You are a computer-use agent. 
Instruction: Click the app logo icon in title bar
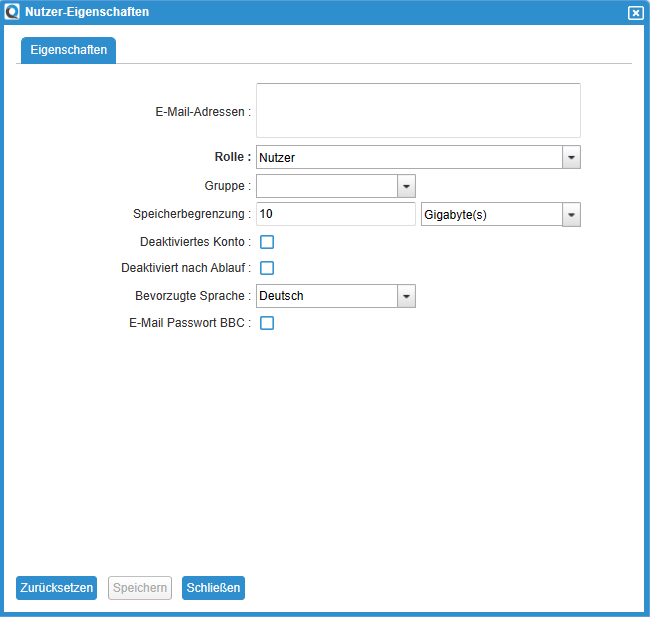tap(12, 12)
